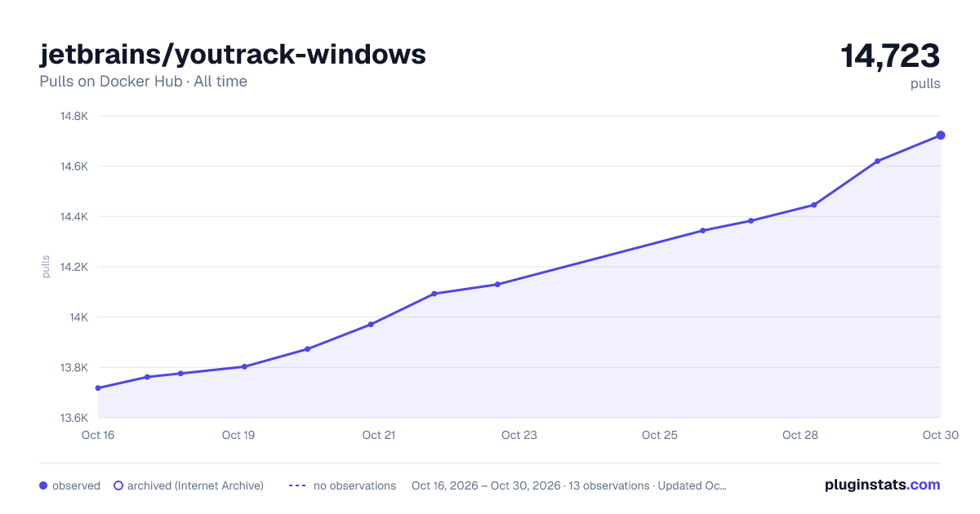
Task: Click the pluginstats.com link
Action: [882, 485]
